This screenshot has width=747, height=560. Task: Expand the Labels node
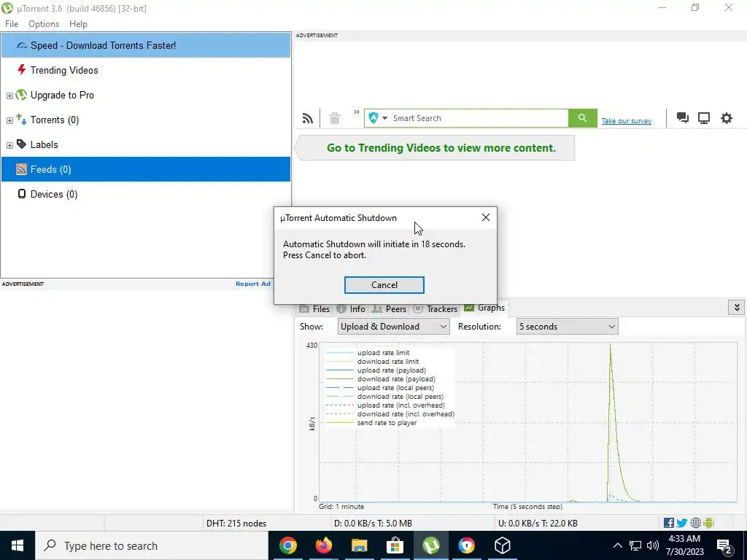pyautogui.click(x=9, y=145)
